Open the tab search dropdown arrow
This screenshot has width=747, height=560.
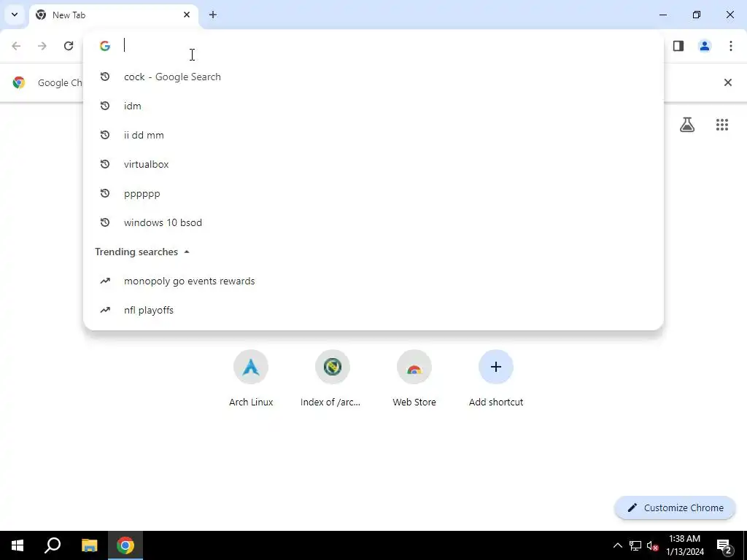coord(15,15)
